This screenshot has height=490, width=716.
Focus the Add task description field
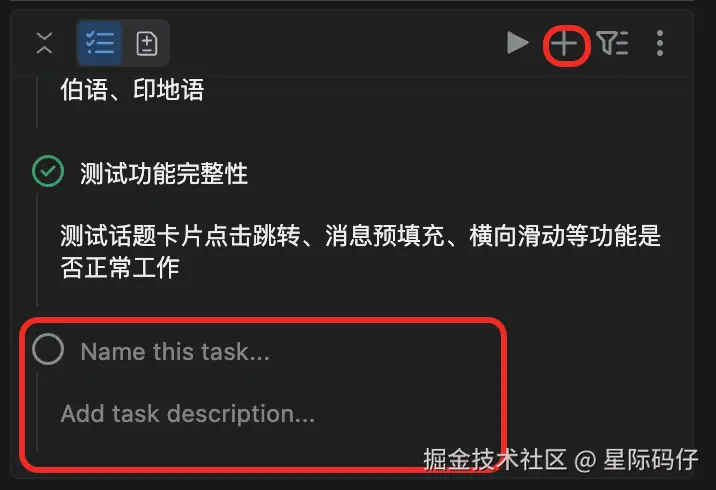click(x=188, y=414)
